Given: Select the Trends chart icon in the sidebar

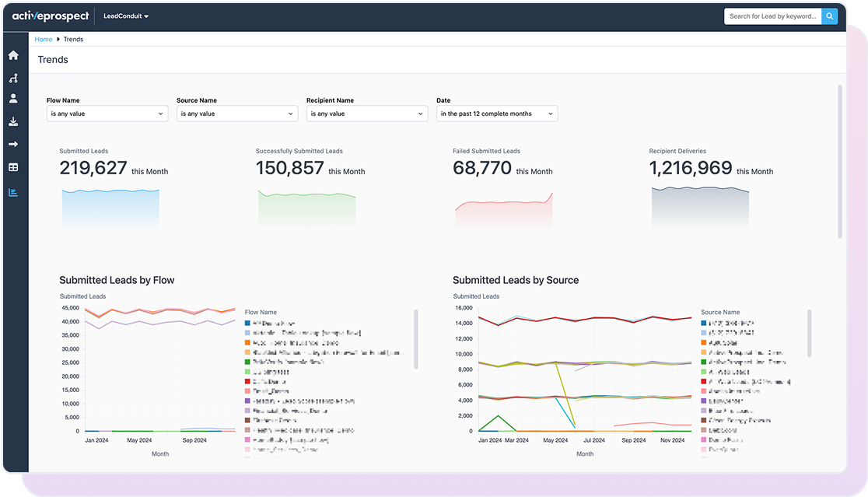Looking at the screenshot, I should tap(13, 192).
